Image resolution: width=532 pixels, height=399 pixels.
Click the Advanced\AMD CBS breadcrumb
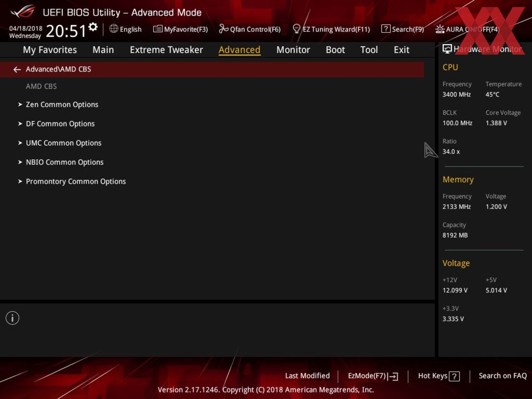click(x=58, y=69)
